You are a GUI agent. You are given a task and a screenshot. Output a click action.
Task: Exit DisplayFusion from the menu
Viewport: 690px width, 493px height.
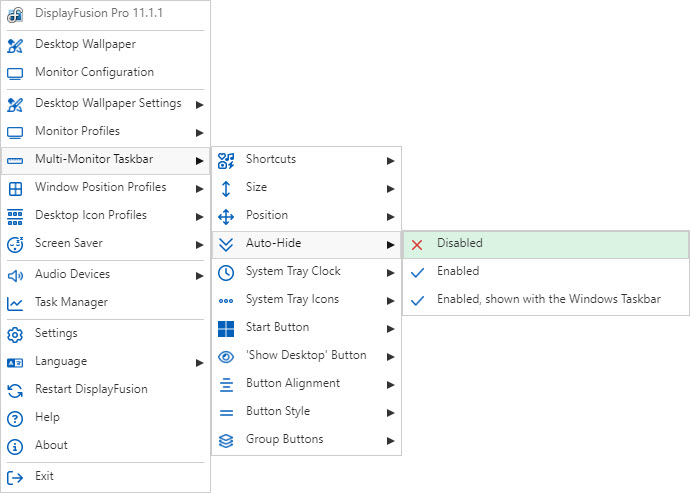tap(44, 477)
